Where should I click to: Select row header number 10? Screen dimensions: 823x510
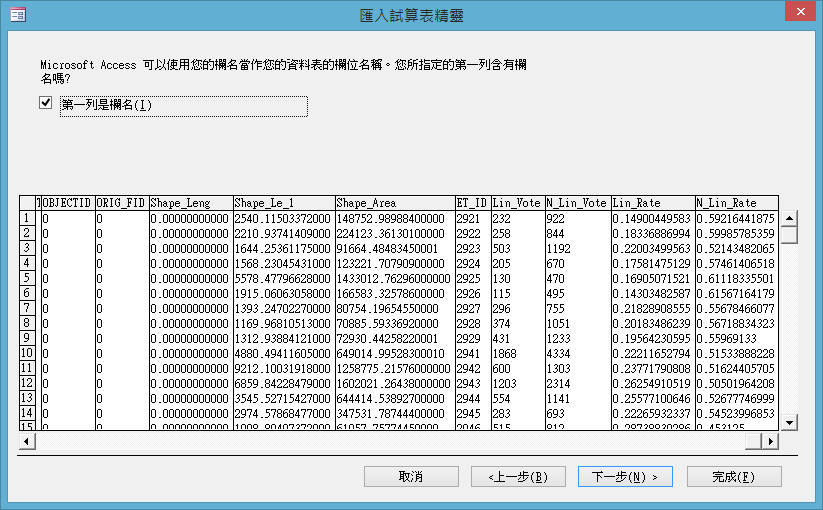(28, 353)
